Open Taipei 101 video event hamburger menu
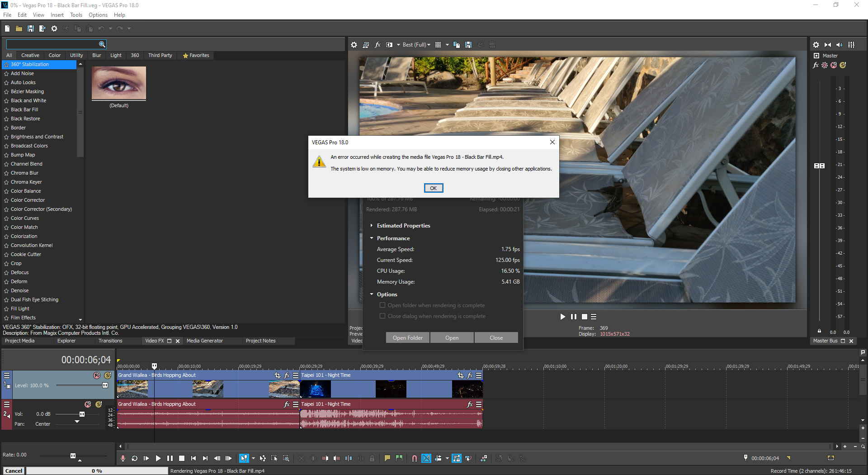The width and height of the screenshot is (868, 475). 479,375
